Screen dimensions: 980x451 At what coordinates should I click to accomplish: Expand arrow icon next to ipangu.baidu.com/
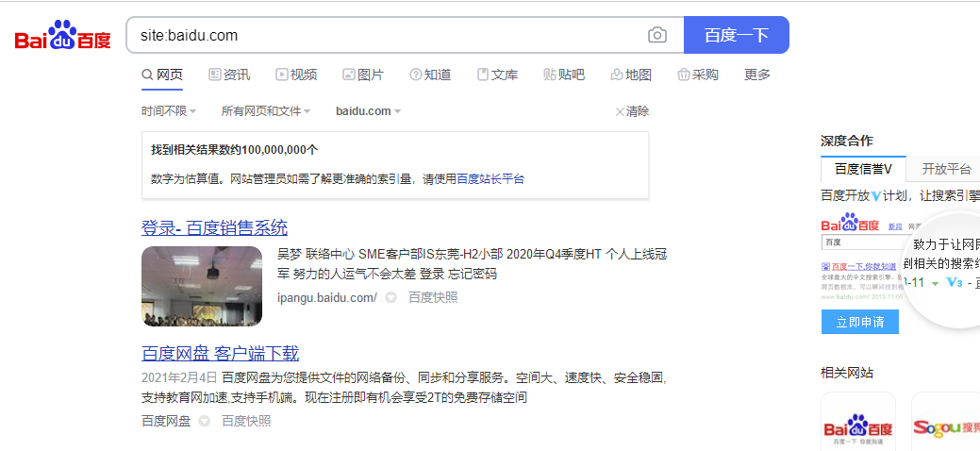[x=390, y=298]
